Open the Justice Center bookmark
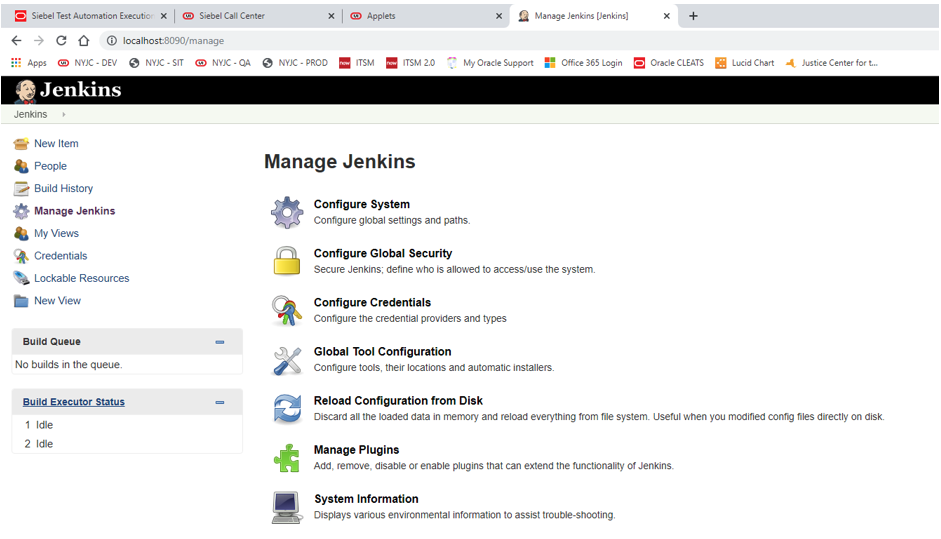This screenshot has width=941, height=539. (832, 62)
